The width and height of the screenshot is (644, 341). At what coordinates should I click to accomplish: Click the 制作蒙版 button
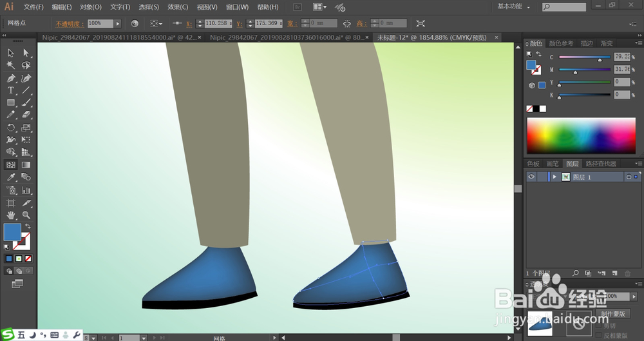point(613,313)
